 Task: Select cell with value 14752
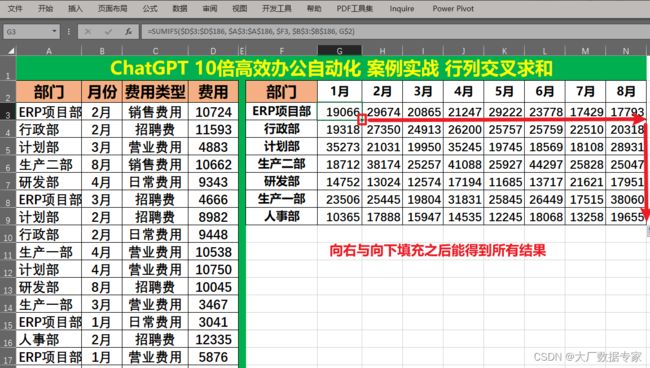tap(340, 182)
